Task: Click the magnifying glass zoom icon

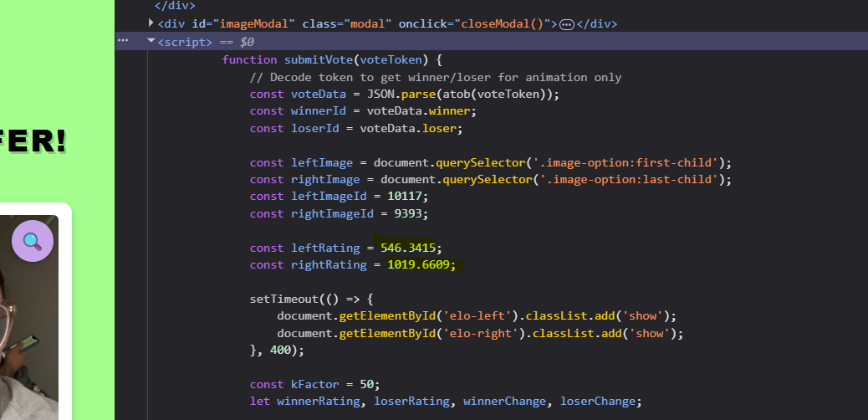Action: point(33,242)
